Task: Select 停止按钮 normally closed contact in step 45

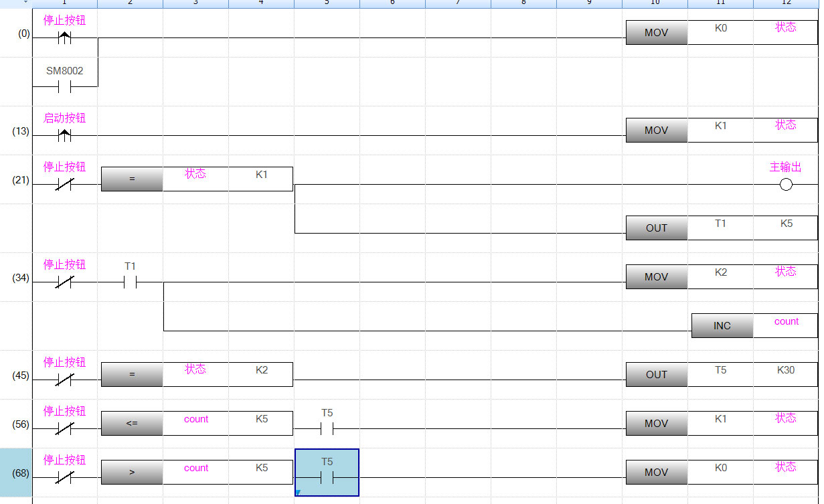Action: coord(64,380)
